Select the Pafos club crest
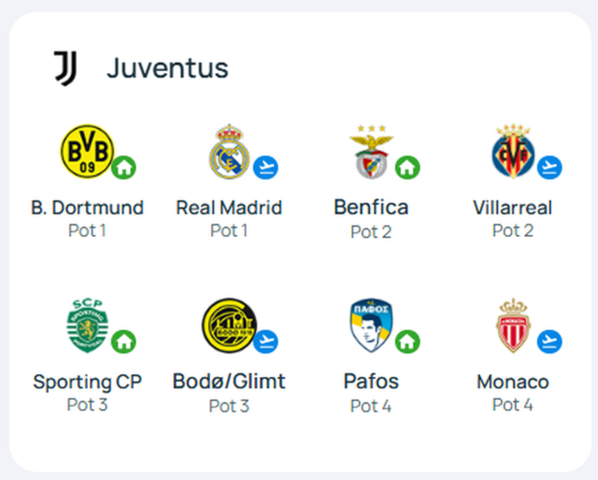 371,326
